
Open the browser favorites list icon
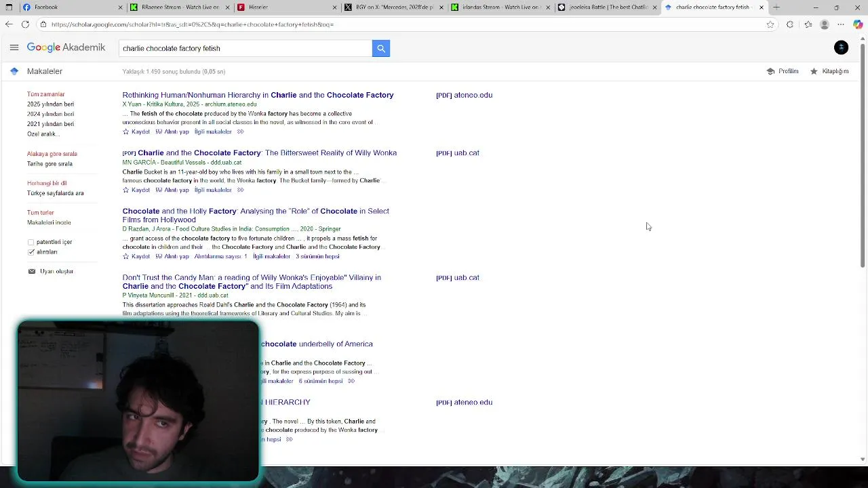[x=808, y=24]
